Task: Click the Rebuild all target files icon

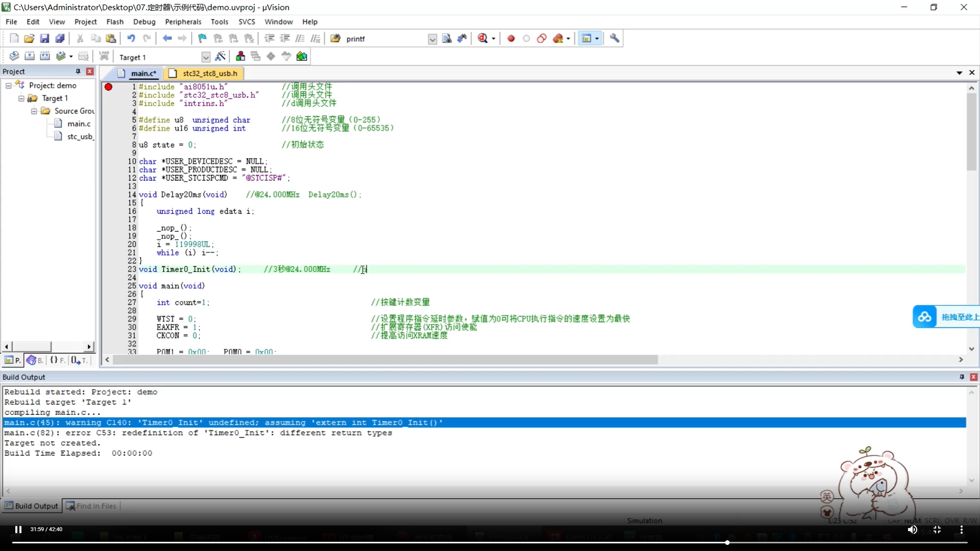Action: [x=45, y=57]
